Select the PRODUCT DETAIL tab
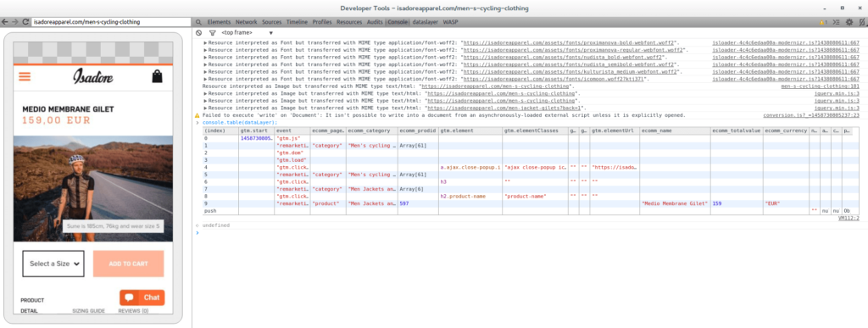Screen dimensions: 868x328 click(32, 305)
